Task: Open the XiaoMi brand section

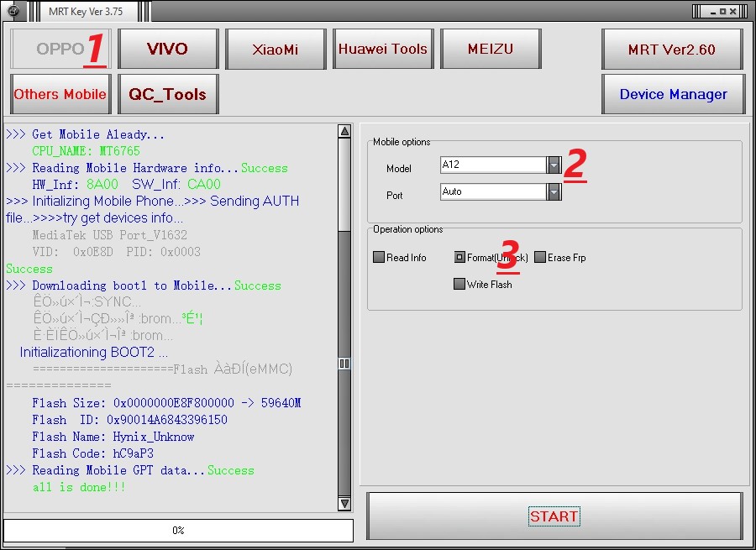Action: tap(276, 49)
